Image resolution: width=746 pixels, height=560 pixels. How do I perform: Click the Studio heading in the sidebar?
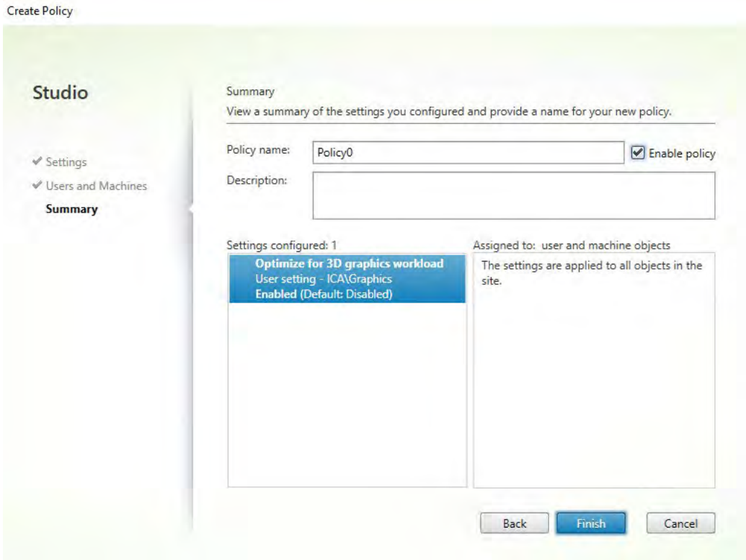(61, 94)
